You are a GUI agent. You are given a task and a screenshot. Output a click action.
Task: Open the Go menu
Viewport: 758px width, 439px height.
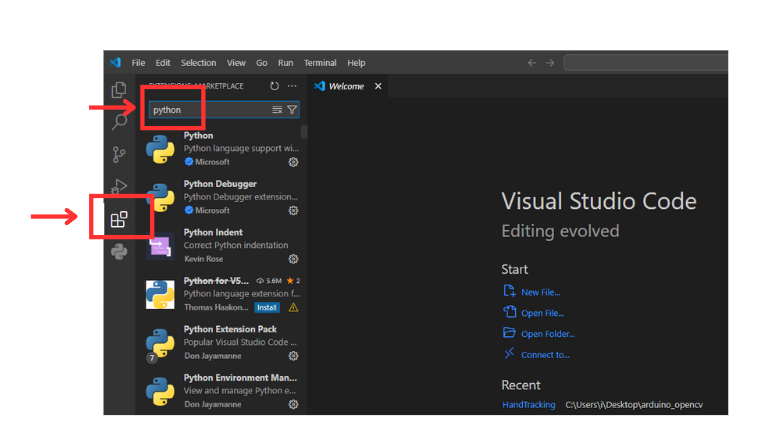[x=262, y=63]
